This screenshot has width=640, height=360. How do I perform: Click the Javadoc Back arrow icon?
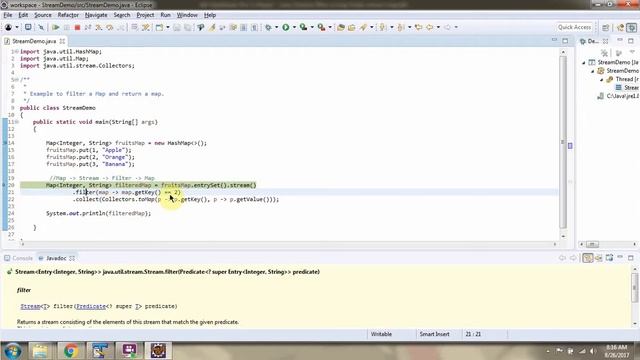tap(562, 258)
